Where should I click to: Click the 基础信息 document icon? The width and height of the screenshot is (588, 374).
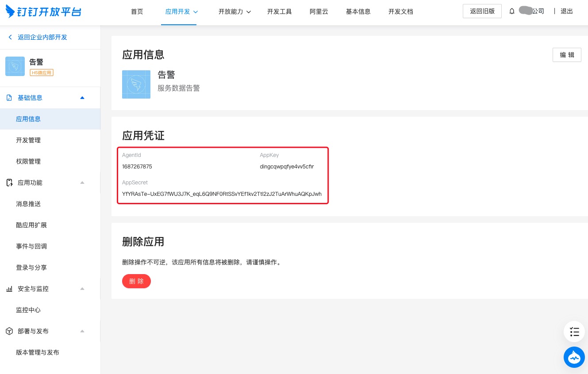tap(9, 98)
